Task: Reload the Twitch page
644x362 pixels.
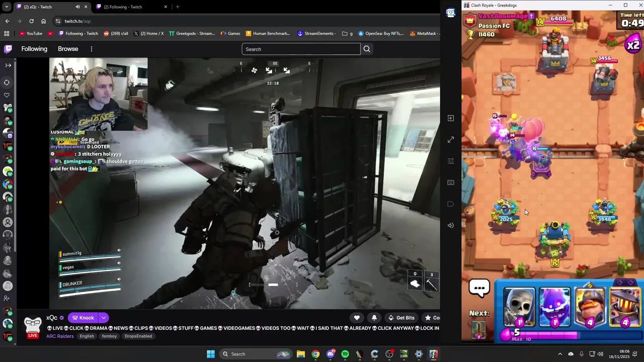Action: (31, 21)
